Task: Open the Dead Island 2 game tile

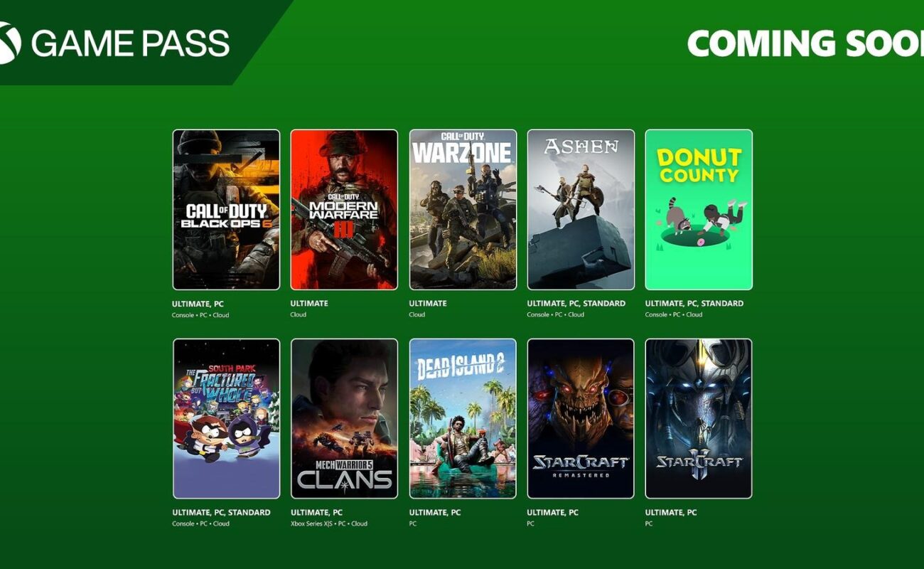Action: pyautogui.click(x=463, y=418)
